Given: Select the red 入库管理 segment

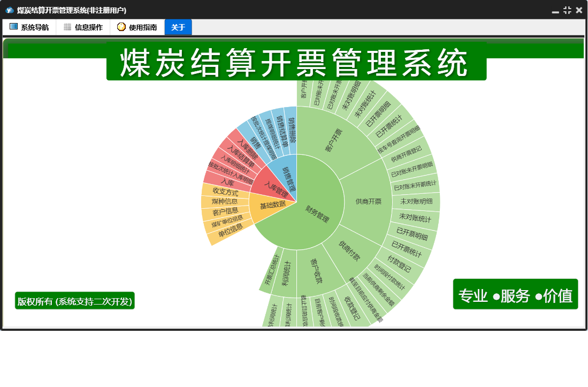Looking at the screenshot, I should point(276,188).
